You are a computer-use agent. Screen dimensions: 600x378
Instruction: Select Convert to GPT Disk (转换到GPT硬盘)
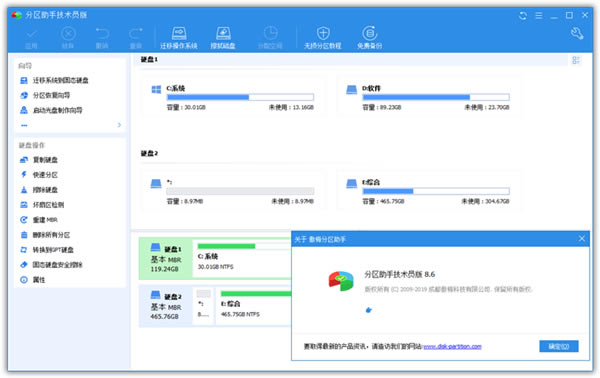47,250
